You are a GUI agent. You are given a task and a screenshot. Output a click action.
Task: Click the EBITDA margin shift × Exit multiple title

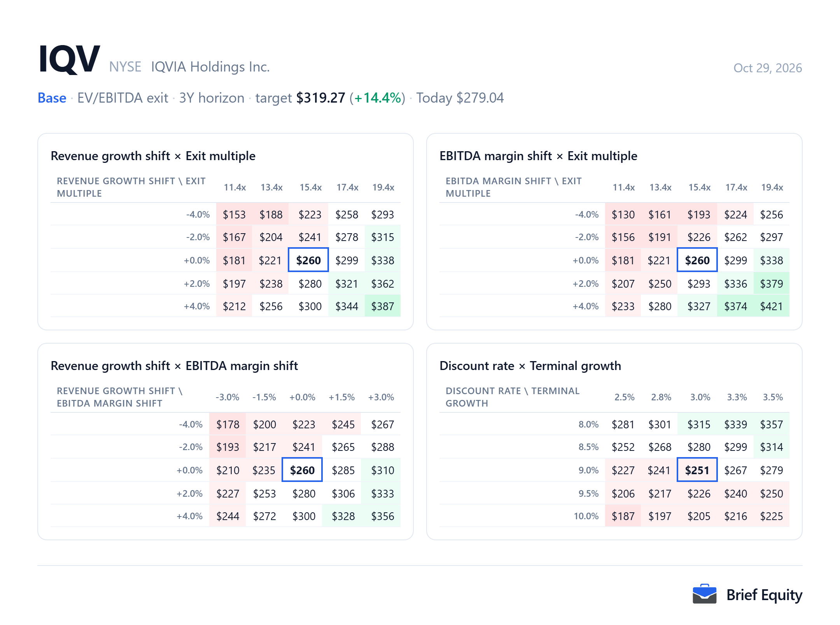[x=538, y=156]
